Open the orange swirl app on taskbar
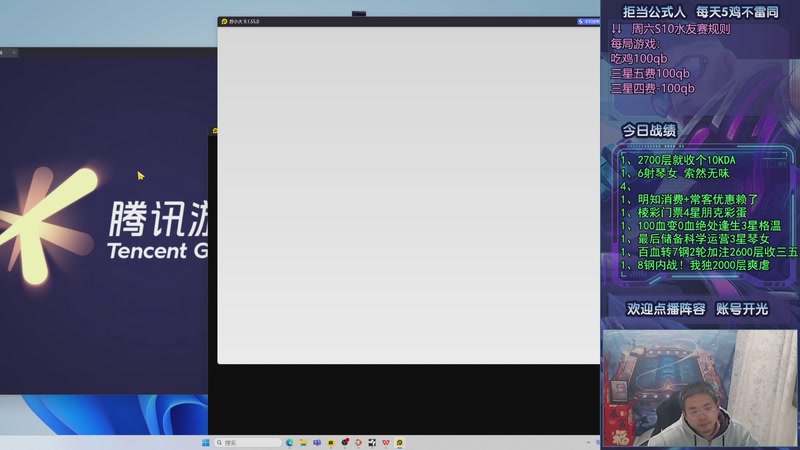Screen dimensions: 800x450 [358, 442]
